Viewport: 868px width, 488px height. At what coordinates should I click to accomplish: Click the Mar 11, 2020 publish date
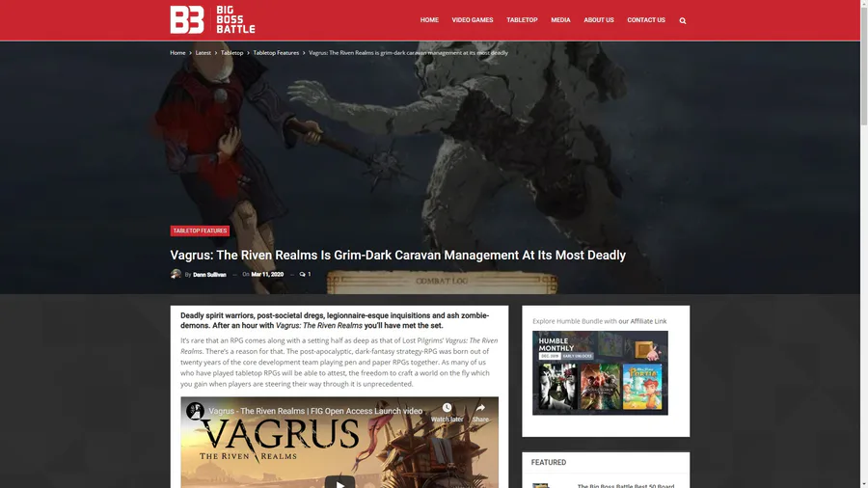[267, 275]
